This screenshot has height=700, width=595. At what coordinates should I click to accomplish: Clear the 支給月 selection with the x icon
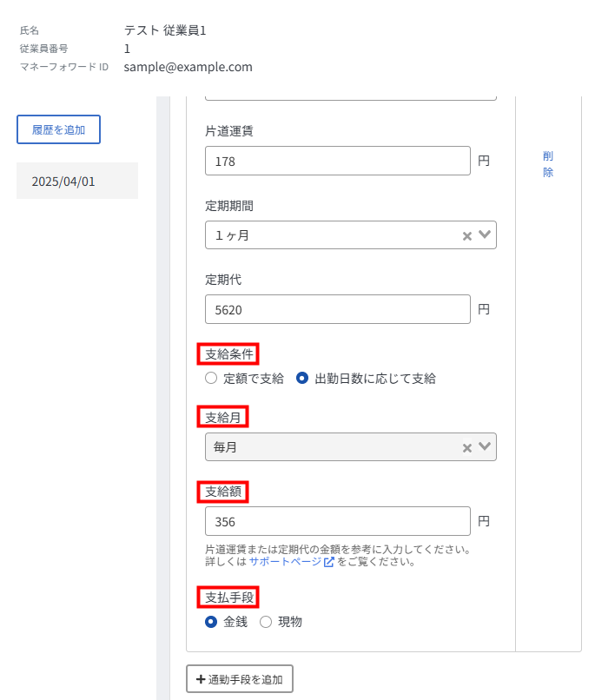[x=467, y=448]
